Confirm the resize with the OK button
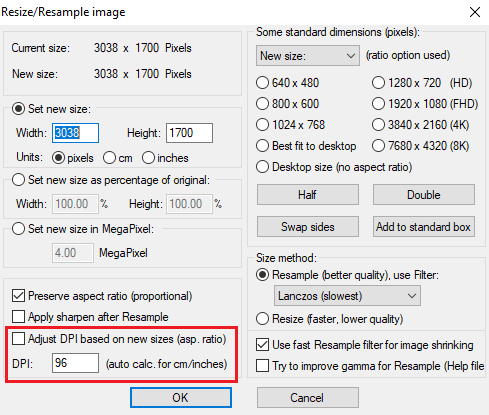Viewport: 489px width, 415px height. 181,397
